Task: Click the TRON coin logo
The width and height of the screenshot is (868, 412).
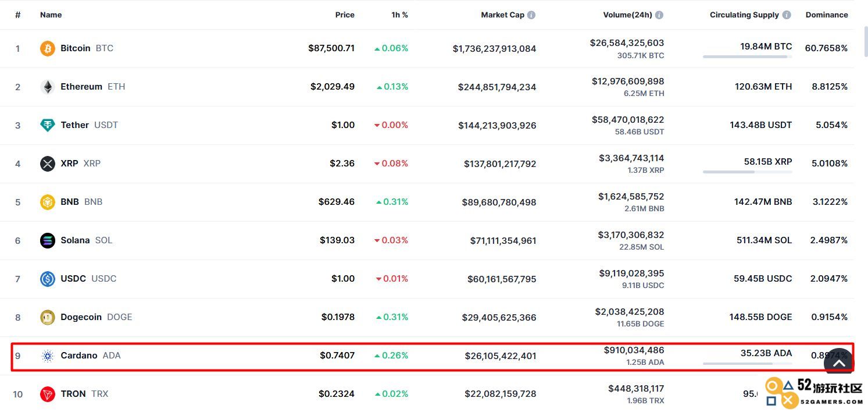Action: pos(48,394)
